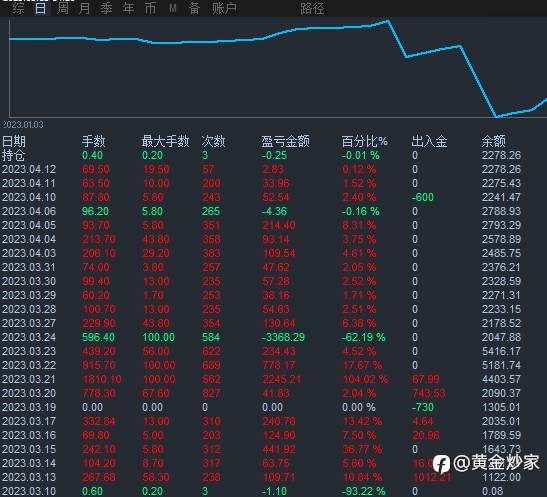Select the 2023.04.04 date row
Screen dimensions: 547x497
pyautogui.click(x=29, y=239)
